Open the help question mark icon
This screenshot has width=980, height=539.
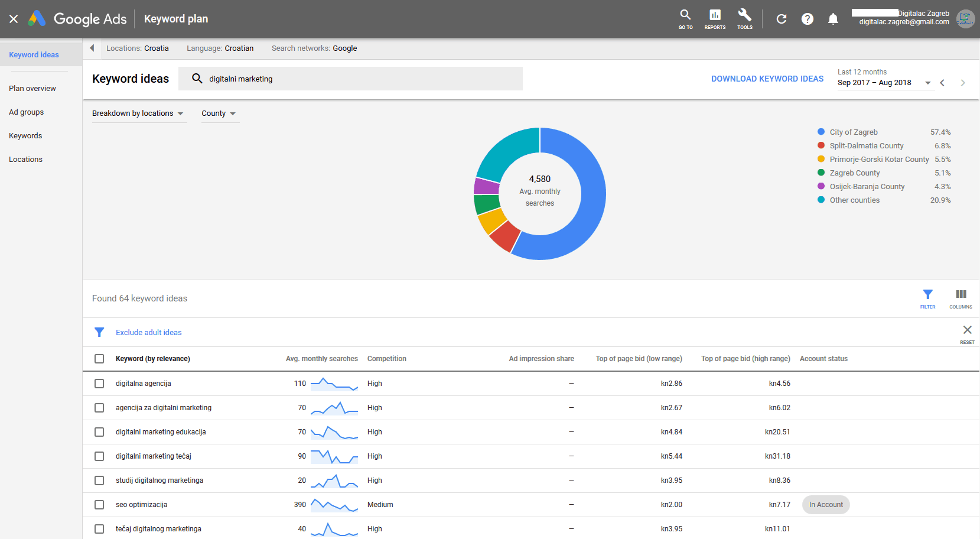(x=808, y=19)
